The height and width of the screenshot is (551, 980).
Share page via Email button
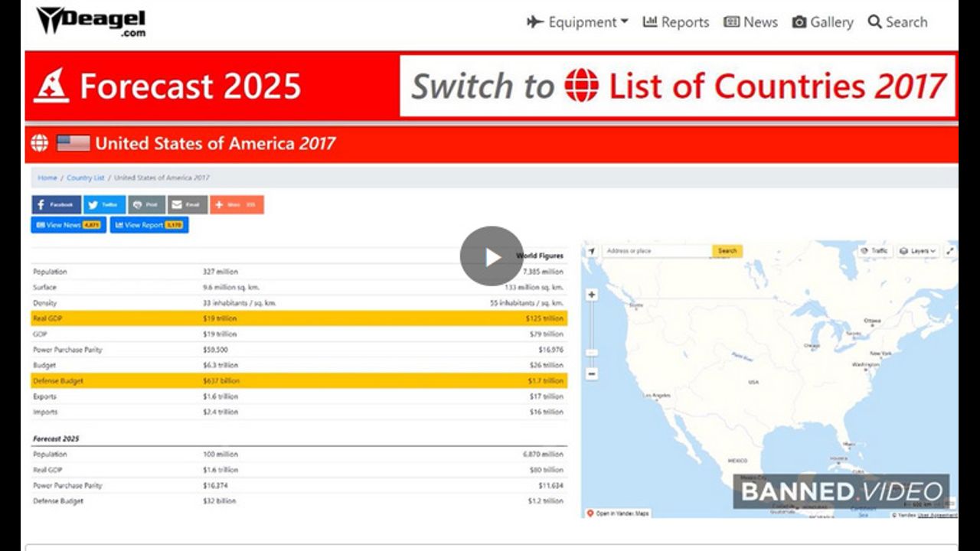(187, 205)
